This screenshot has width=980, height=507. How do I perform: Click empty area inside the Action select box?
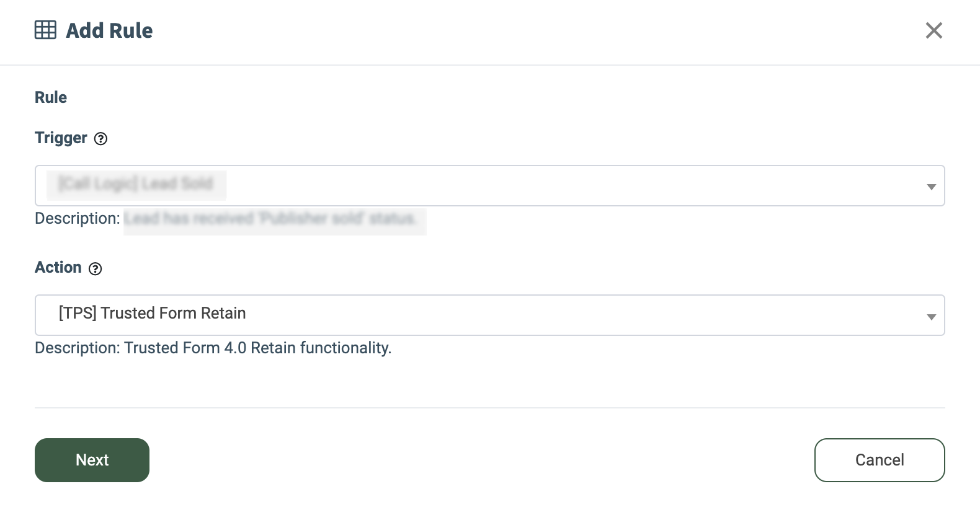558,315
